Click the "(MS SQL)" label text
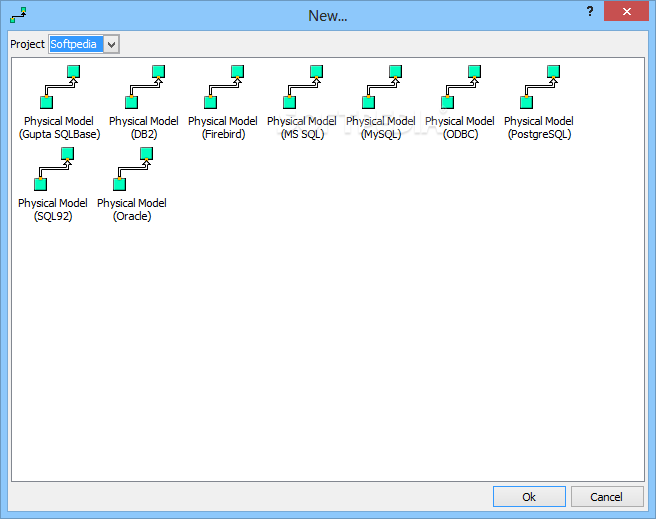The height and width of the screenshot is (519, 656). 302,134
